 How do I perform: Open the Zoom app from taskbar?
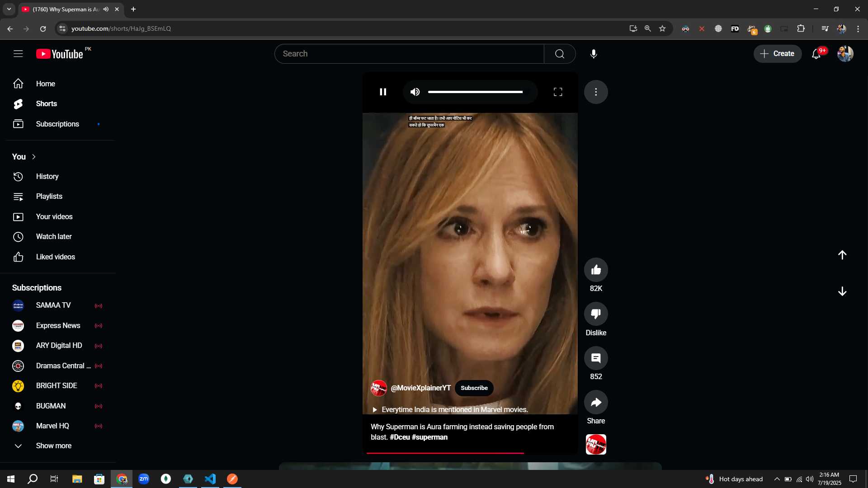click(144, 479)
